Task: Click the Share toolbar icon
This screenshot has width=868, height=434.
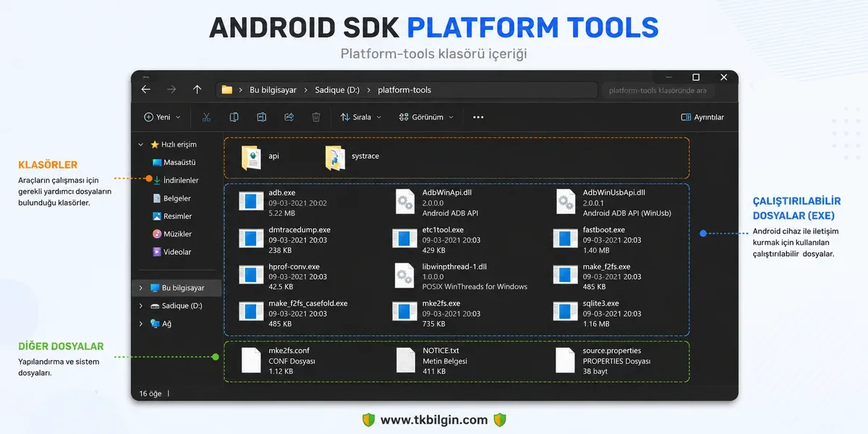Action: pos(289,117)
